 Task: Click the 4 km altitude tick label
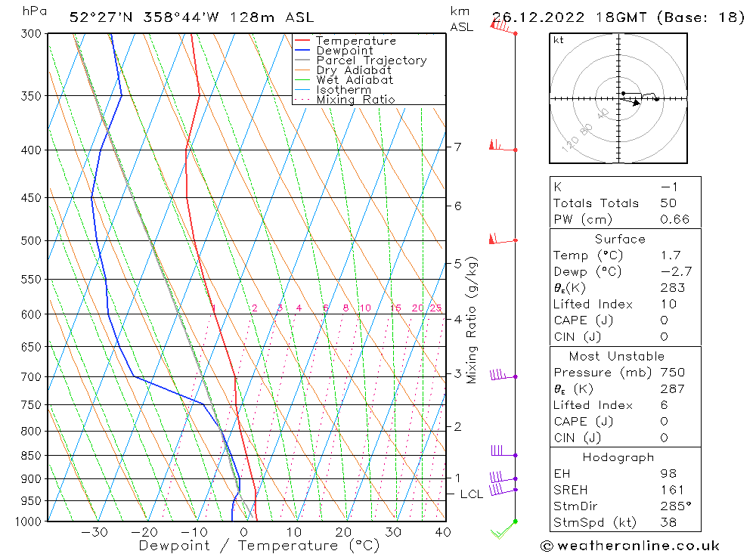pos(457,319)
